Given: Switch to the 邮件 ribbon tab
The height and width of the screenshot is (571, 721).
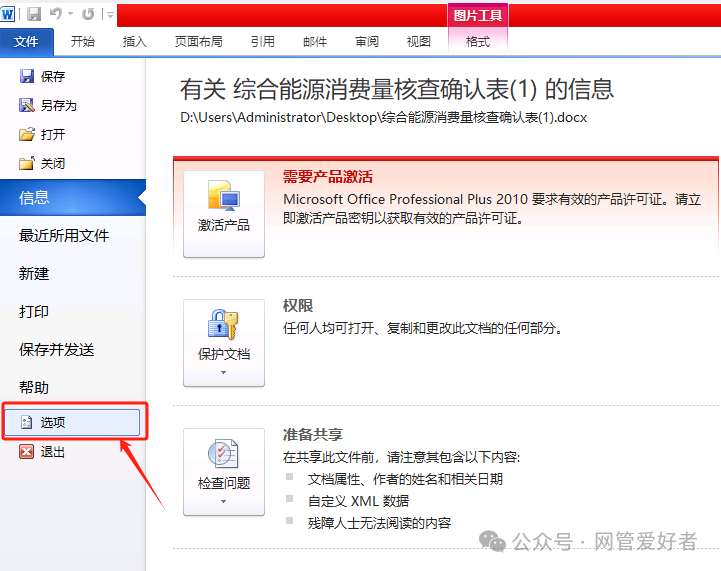Looking at the screenshot, I should pos(315,42).
